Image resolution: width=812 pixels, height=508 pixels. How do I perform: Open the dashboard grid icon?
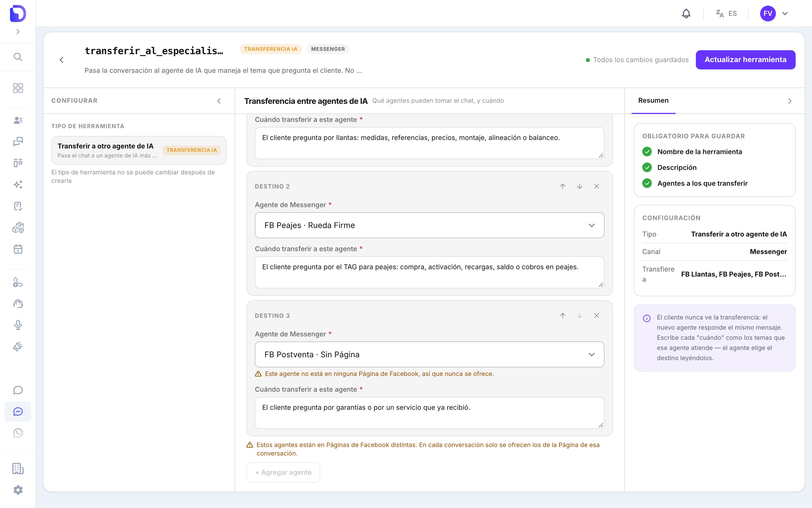click(18, 88)
